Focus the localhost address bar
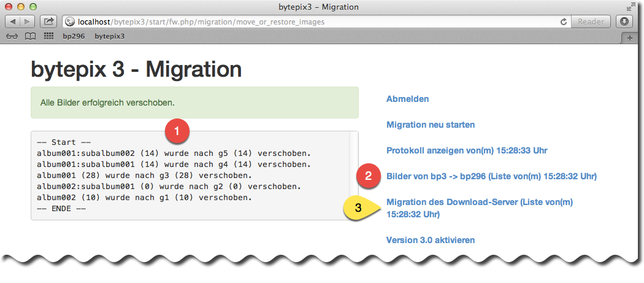 tap(316, 21)
